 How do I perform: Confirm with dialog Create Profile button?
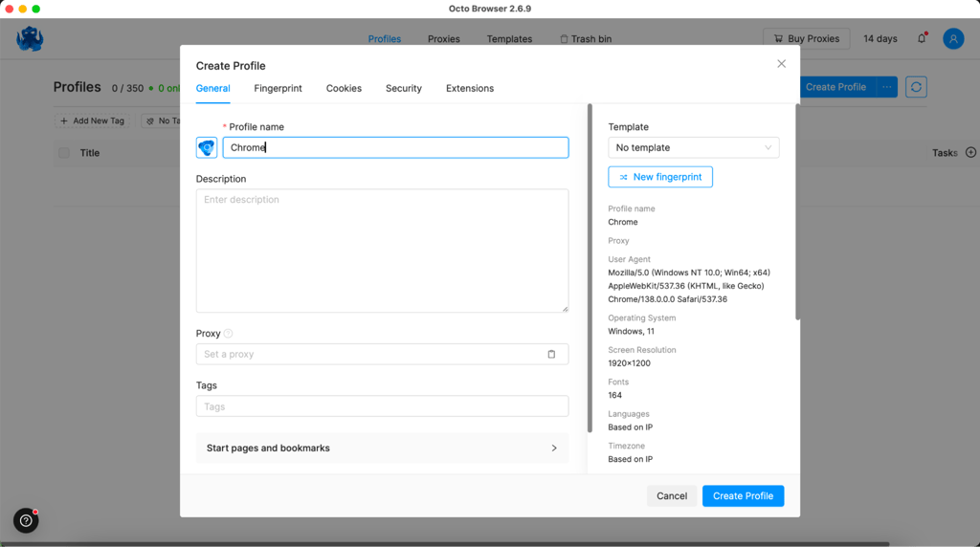[x=743, y=495]
